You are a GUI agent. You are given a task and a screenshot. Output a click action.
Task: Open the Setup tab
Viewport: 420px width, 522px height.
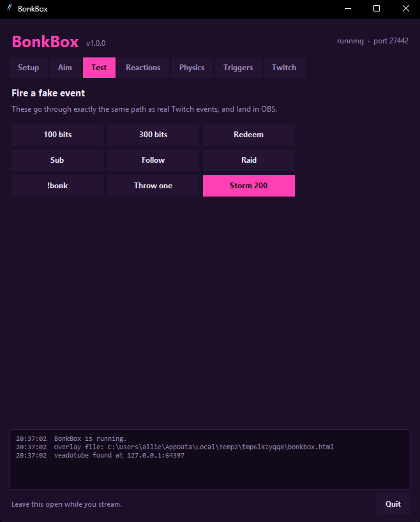[x=28, y=68]
